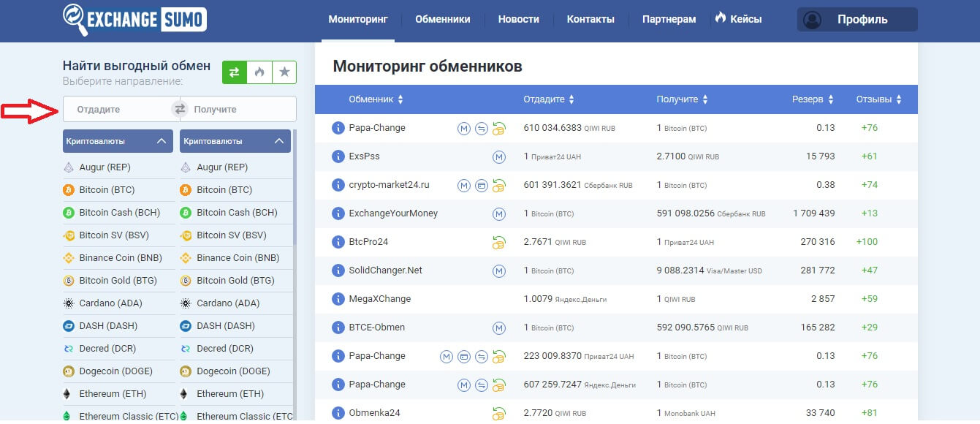This screenshot has width=980, height=424.
Task: Click the coins icon in BtcPro24 row
Action: click(499, 242)
